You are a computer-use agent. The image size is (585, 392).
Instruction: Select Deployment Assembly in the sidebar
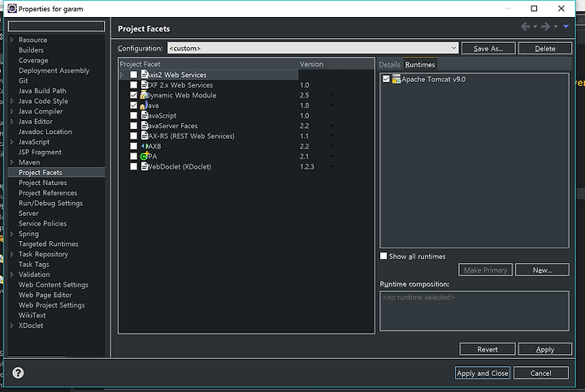click(x=54, y=71)
